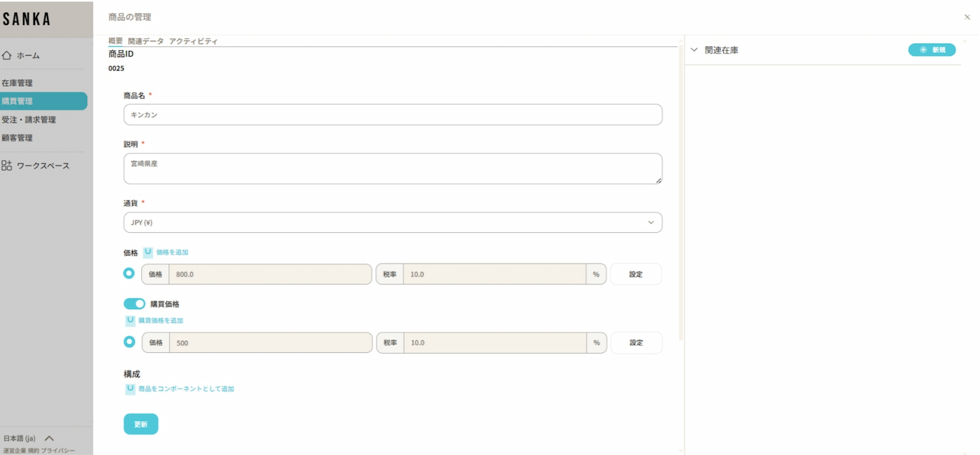Click the add purchase price icon

(131, 320)
